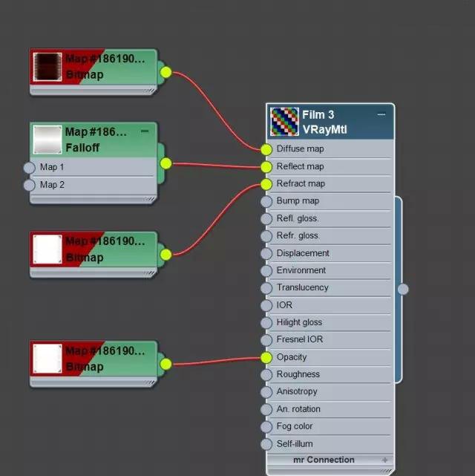
Task: Click the Opacity input socket
Action: point(266,358)
